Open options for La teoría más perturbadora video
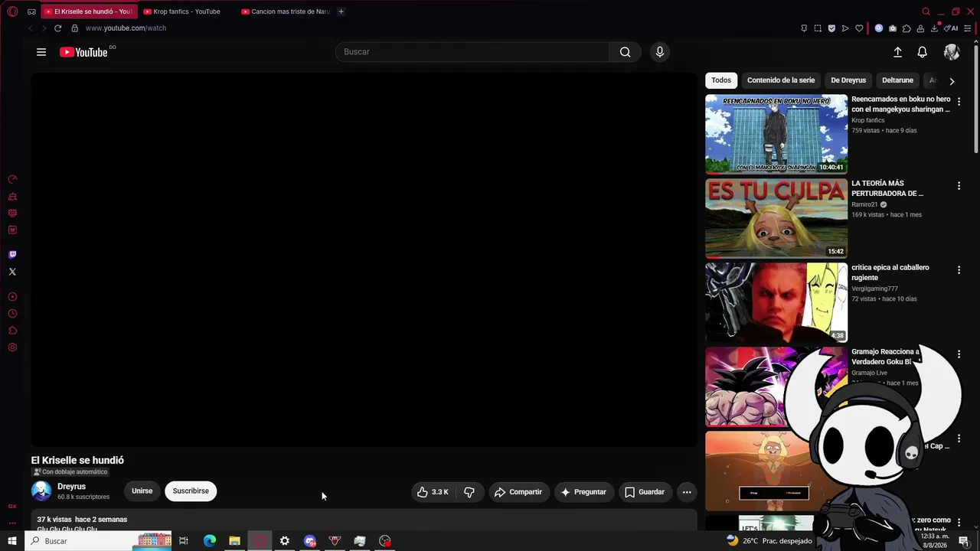 [x=959, y=186]
